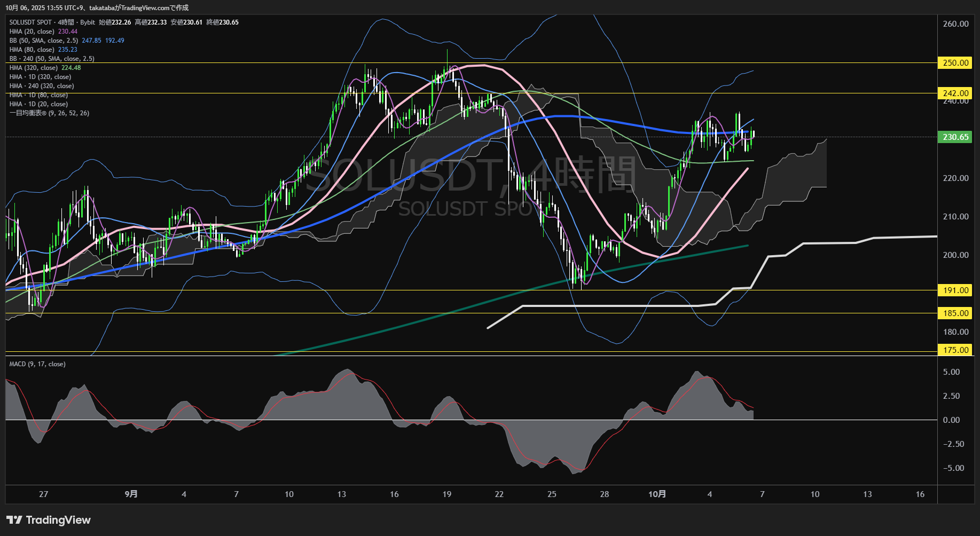The image size is (980, 536).
Task: Click the yellow 250.00 price label
Action: click(x=955, y=63)
